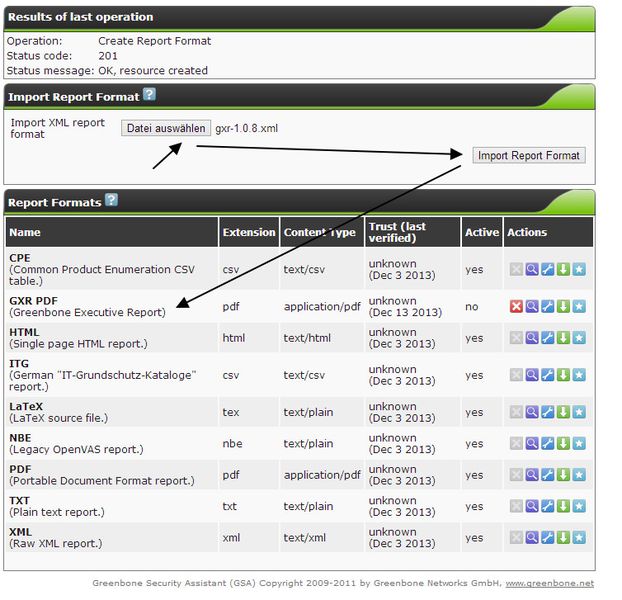The image size is (622, 600).
Task: Export the CPE report format
Action: pos(563,269)
